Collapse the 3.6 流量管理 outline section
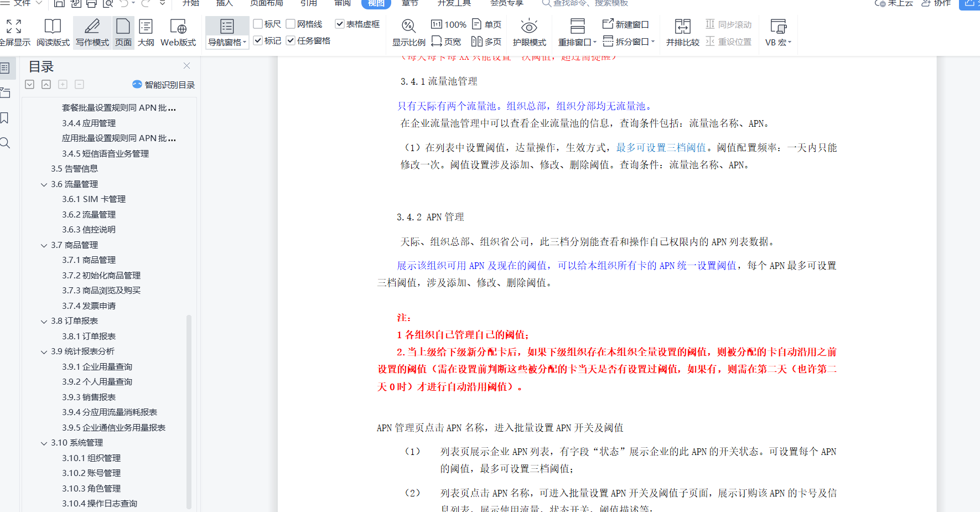This screenshot has width=980, height=512. [x=44, y=184]
